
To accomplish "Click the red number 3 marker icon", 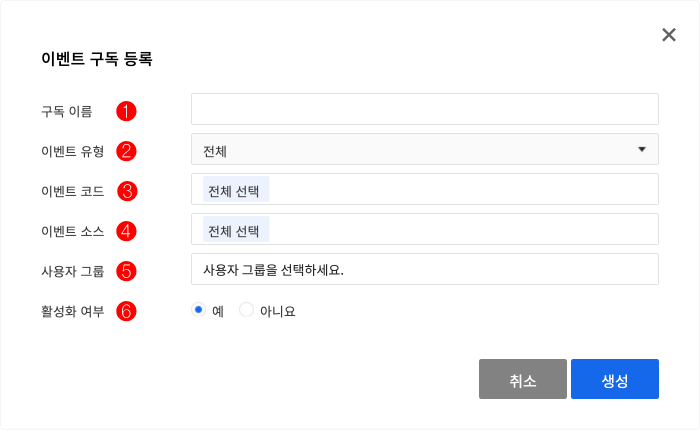I will (127, 191).
